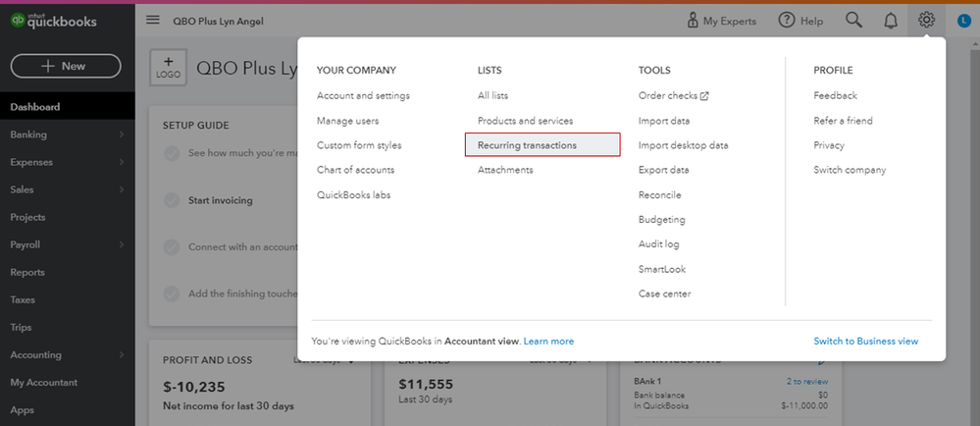The height and width of the screenshot is (426, 980).
Task: Expand the Sales sidebar chevron
Action: [122, 189]
